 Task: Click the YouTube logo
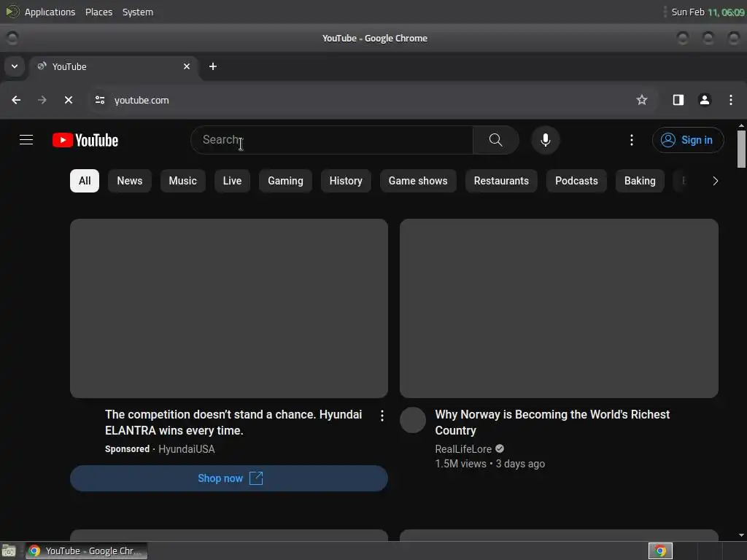click(x=85, y=140)
